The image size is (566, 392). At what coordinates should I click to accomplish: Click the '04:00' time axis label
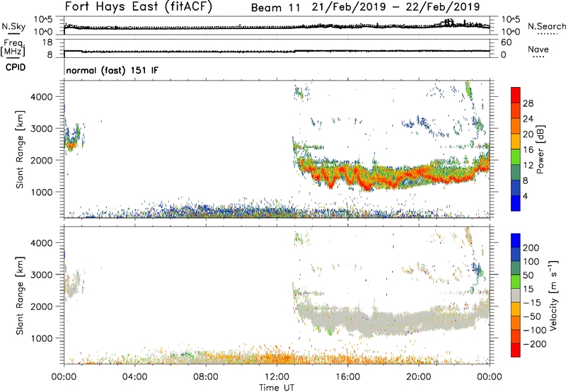tap(135, 376)
